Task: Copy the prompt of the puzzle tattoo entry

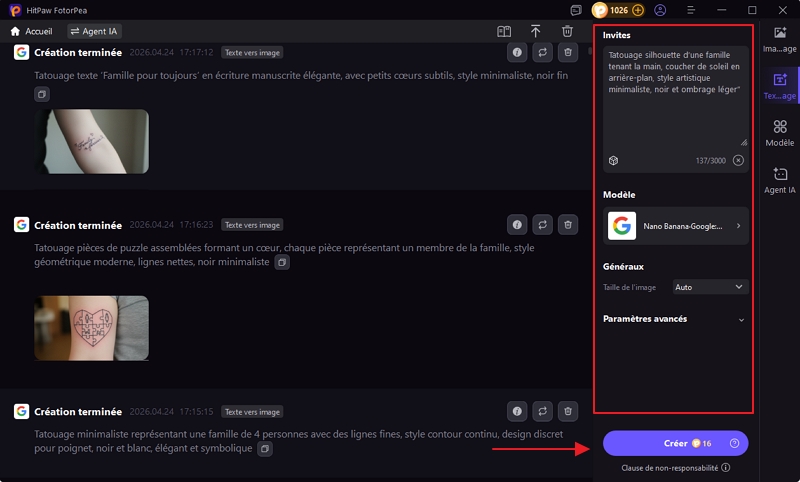Action: point(282,262)
